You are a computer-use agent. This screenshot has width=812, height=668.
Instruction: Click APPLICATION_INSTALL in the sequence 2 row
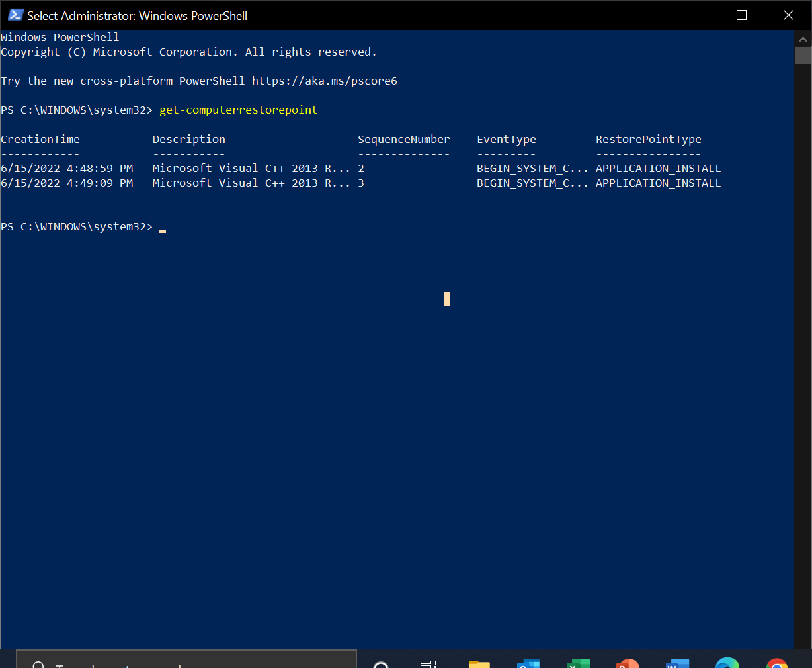[x=659, y=169]
